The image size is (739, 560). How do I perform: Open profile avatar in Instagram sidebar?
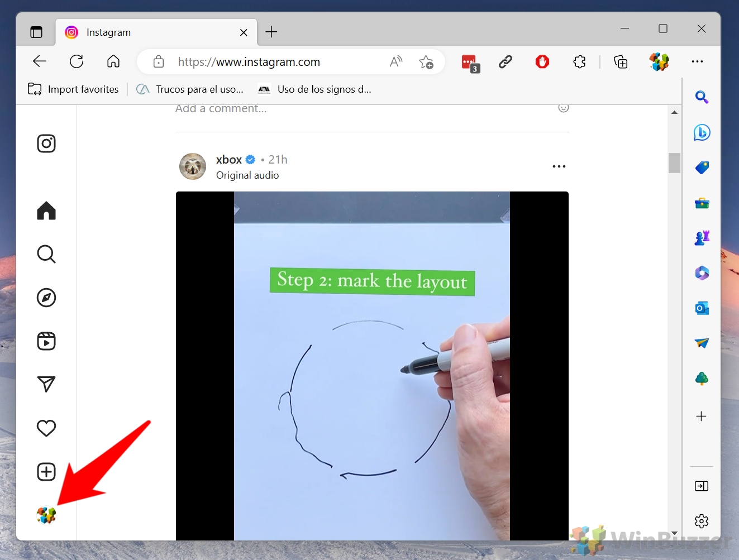(46, 515)
